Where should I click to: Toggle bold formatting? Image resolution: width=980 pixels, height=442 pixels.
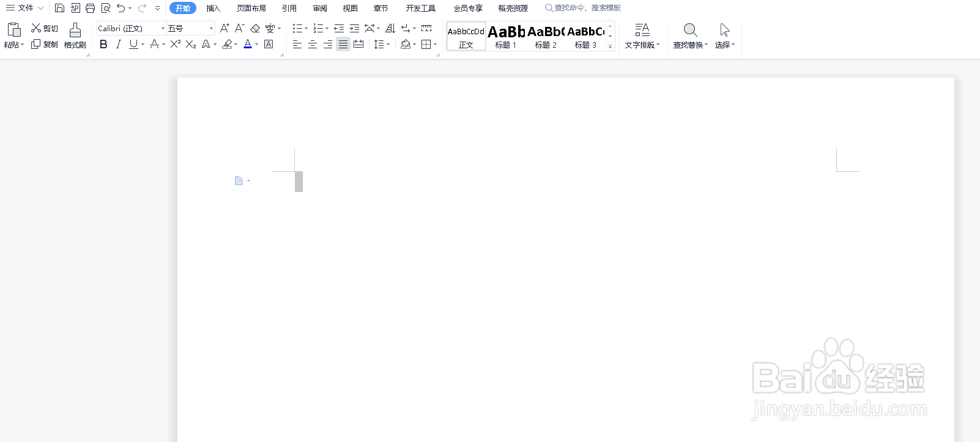[x=103, y=44]
